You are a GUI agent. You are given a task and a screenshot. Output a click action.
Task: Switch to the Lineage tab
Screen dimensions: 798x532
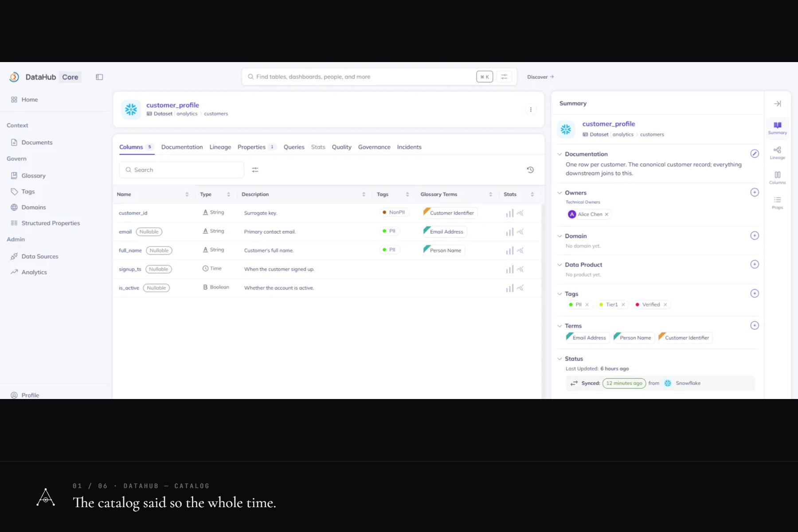[220, 147]
